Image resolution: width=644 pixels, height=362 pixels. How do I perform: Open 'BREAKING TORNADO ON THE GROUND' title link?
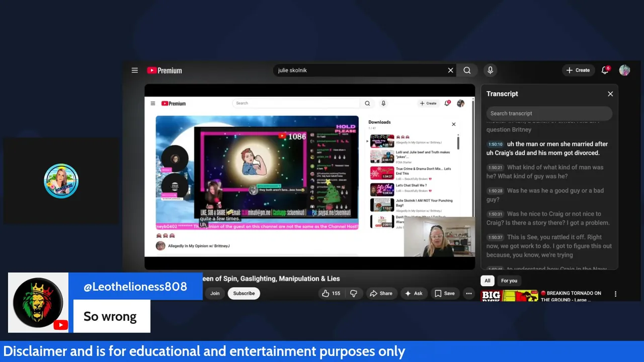pyautogui.click(x=571, y=296)
